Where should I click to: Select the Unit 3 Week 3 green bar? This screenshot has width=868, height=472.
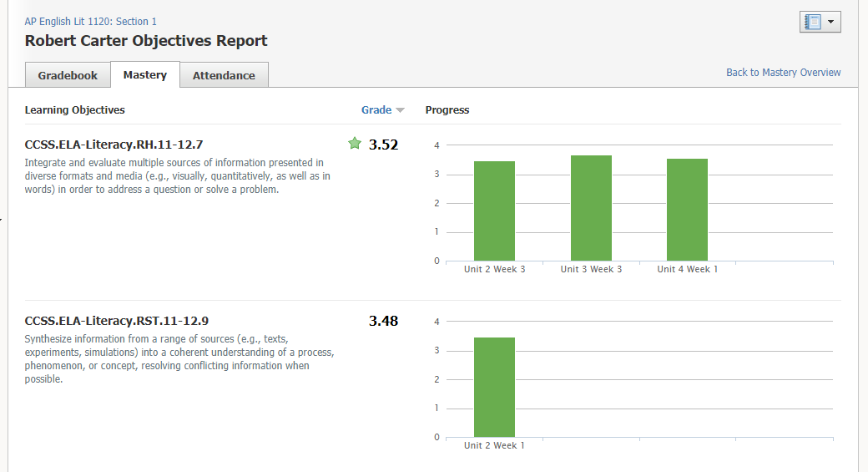pyautogui.click(x=591, y=208)
